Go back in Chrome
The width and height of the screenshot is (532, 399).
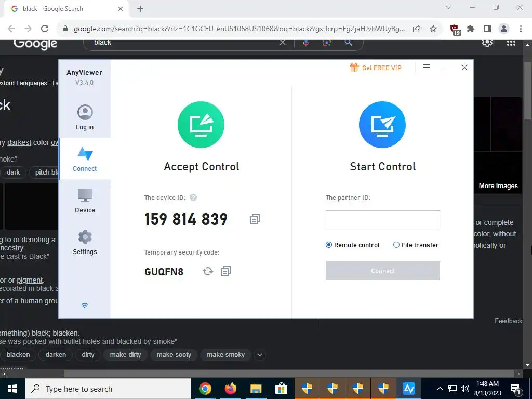click(x=11, y=29)
